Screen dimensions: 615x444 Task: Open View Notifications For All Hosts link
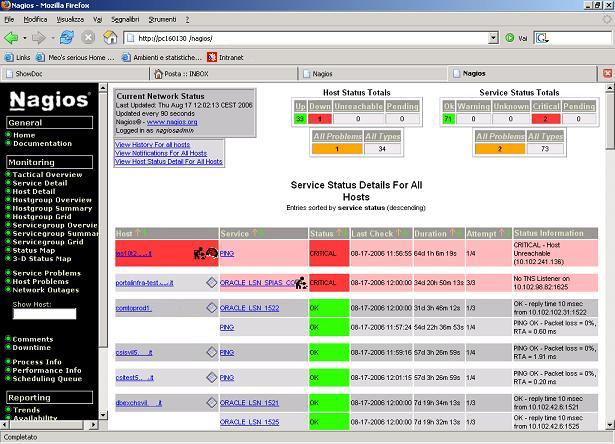click(x=161, y=153)
